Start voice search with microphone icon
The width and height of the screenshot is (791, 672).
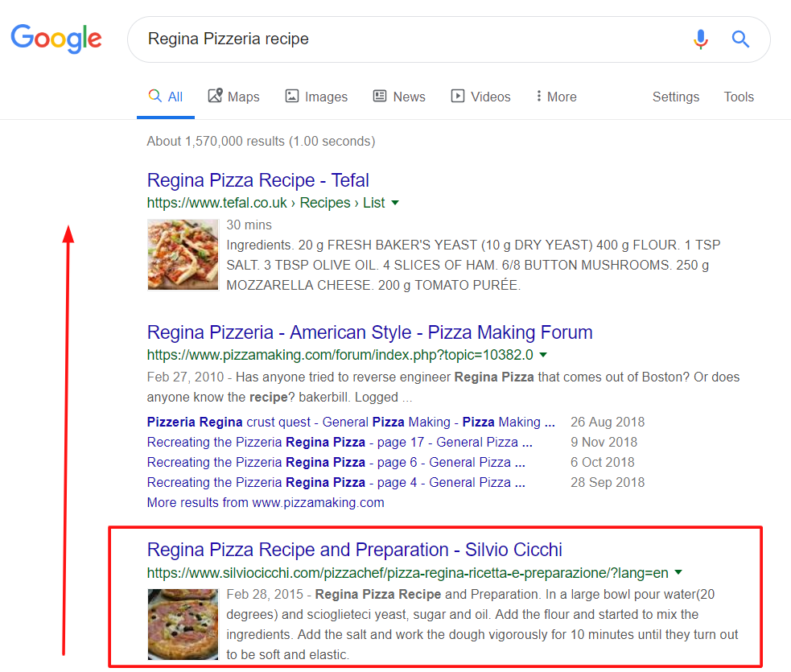click(x=700, y=39)
